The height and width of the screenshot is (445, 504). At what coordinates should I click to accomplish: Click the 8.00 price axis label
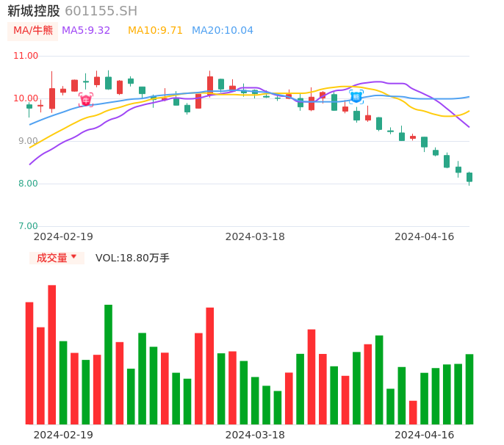[x=28, y=184]
